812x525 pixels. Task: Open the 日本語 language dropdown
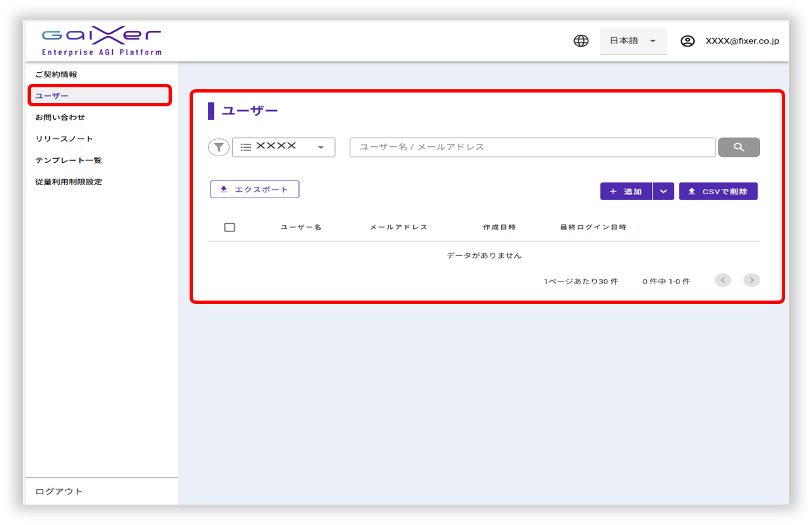tap(632, 41)
